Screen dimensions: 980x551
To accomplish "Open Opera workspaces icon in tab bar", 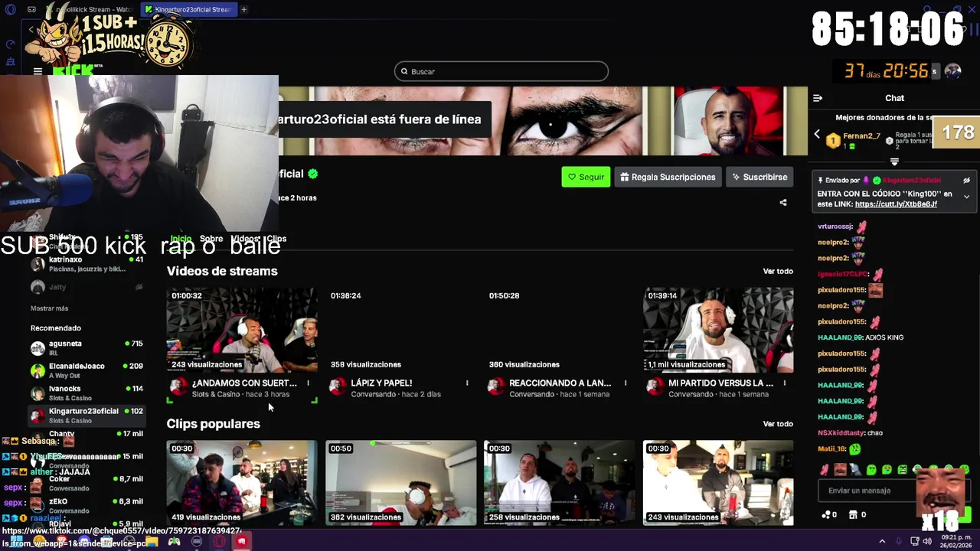I will tap(31, 9).
